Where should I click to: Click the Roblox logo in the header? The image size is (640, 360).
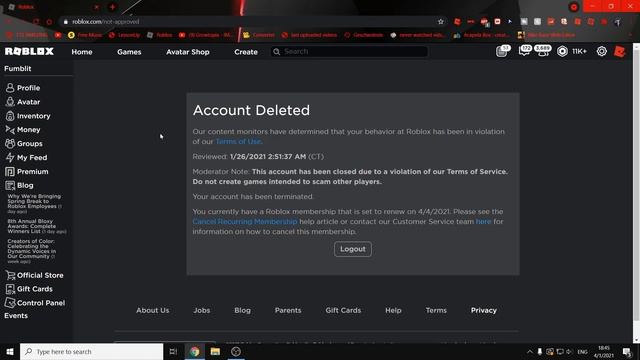[x=29, y=51]
